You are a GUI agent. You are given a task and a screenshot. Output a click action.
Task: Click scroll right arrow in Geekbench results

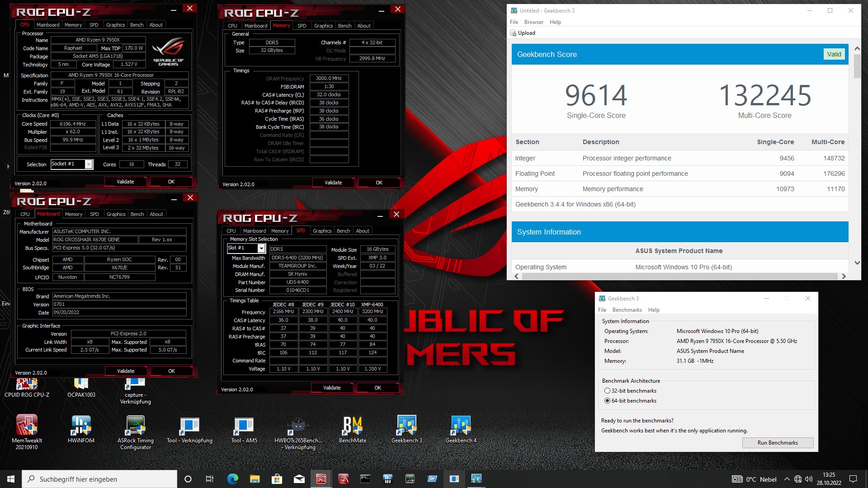point(844,276)
